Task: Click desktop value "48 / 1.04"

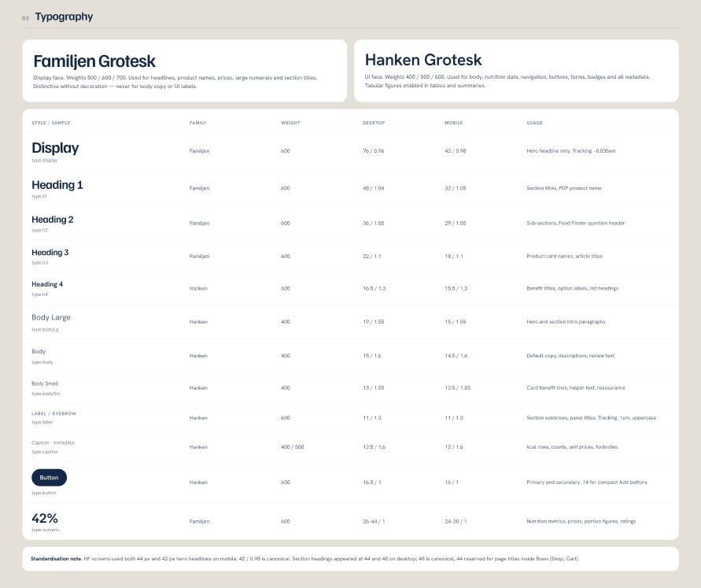Action: [x=373, y=188]
